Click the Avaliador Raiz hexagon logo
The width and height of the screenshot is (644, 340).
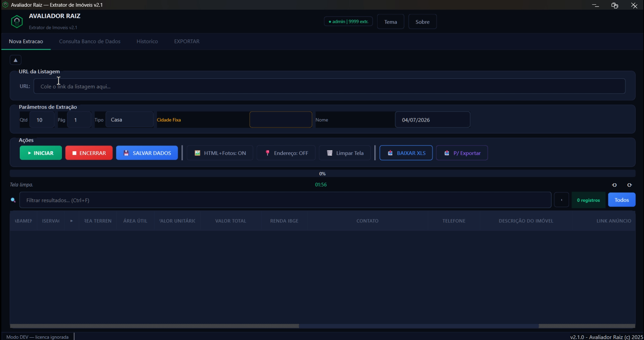17,22
